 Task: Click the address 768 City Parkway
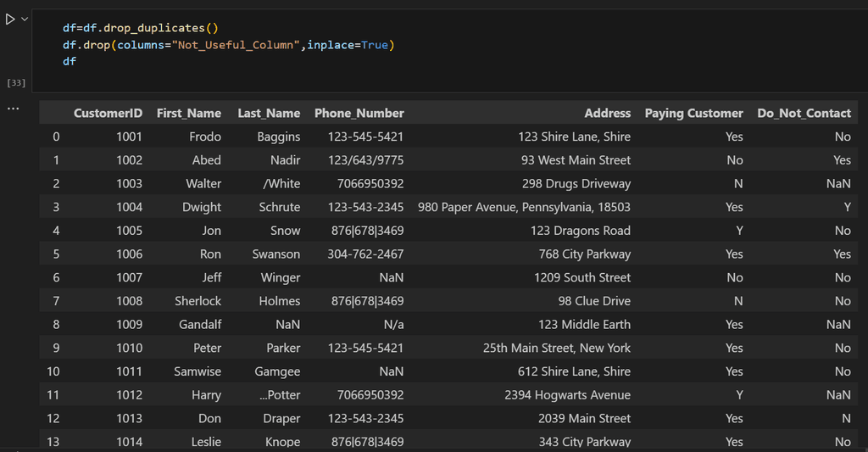(x=585, y=254)
